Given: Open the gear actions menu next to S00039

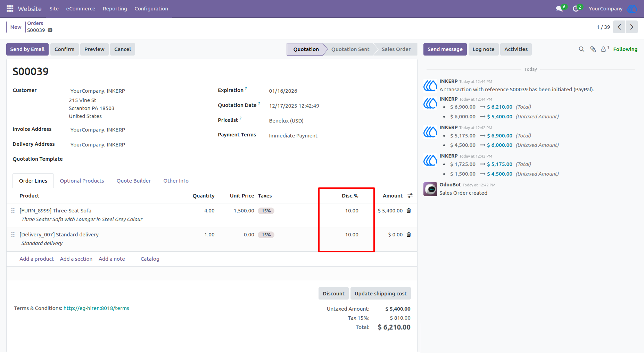Looking at the screenshot, I should pyautogui.click(x=50, y=30).
